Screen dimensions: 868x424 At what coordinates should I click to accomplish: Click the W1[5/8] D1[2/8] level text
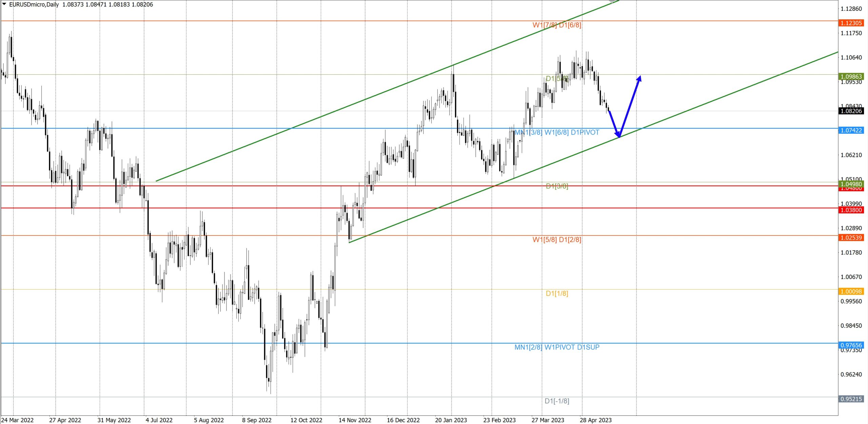point(557,240)
